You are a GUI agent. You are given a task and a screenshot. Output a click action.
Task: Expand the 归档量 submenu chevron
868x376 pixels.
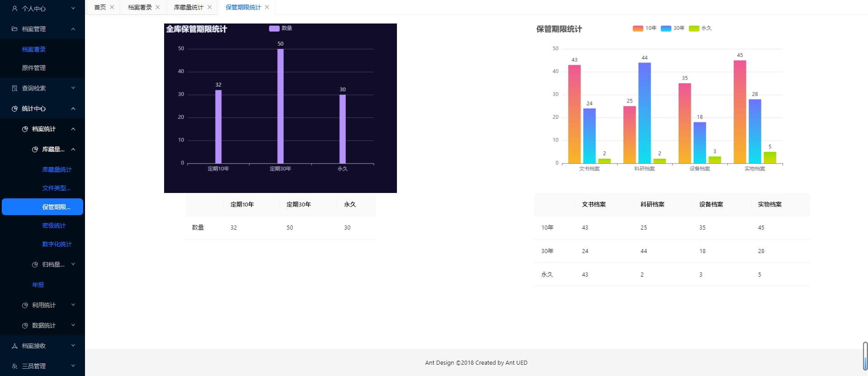[x=73, y=264]
